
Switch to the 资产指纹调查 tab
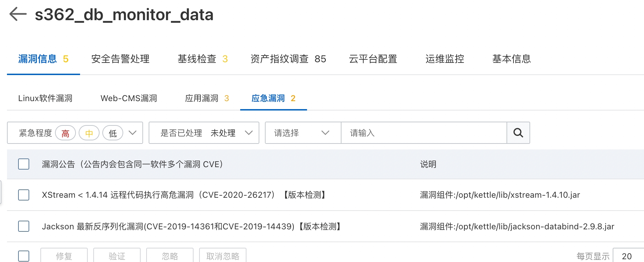pyautogui.click(x=288, y=59)
